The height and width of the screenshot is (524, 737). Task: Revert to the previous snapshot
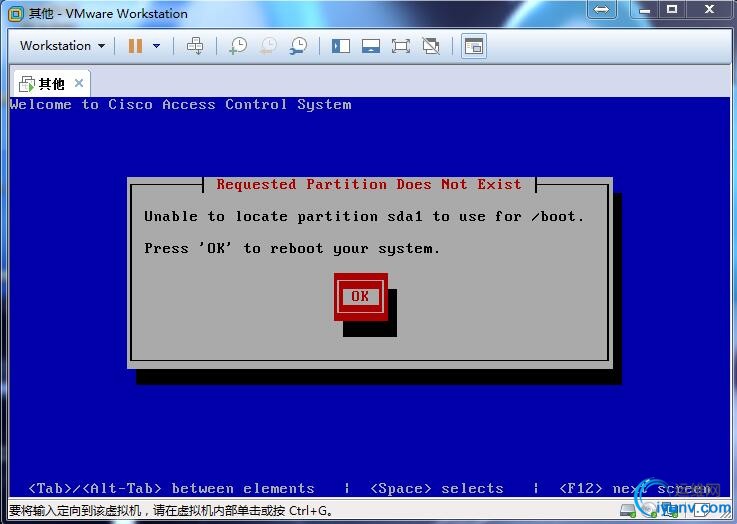[268, 46]
